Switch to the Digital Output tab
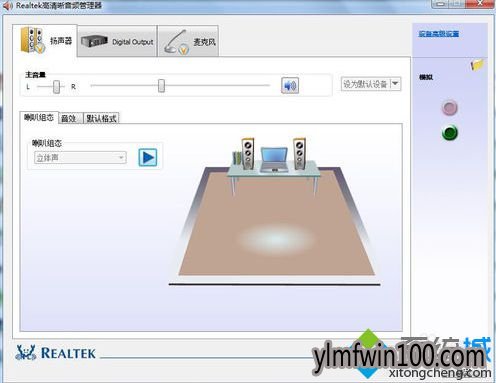This screenshot has height=383, width=496. 117,42
